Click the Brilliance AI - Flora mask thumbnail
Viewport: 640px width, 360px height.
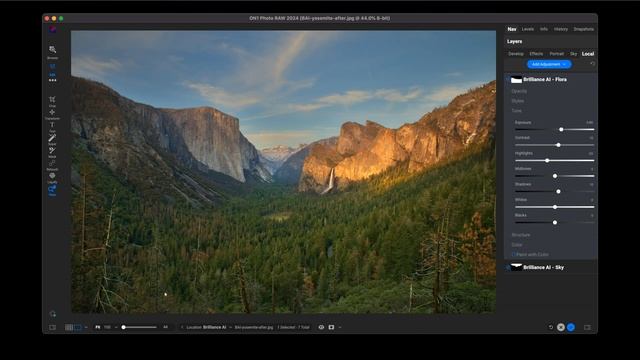pos(516,80)
